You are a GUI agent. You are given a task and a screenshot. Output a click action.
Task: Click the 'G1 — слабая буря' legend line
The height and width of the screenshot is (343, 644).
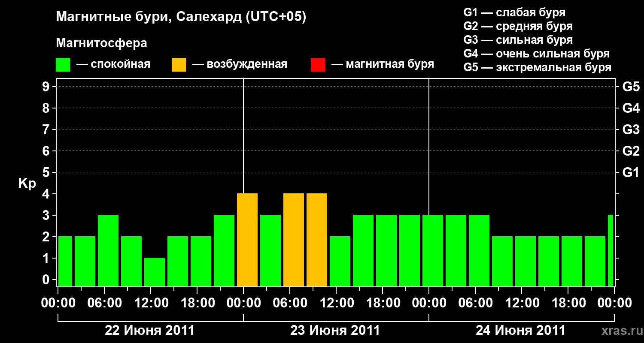tap(514, 12)
